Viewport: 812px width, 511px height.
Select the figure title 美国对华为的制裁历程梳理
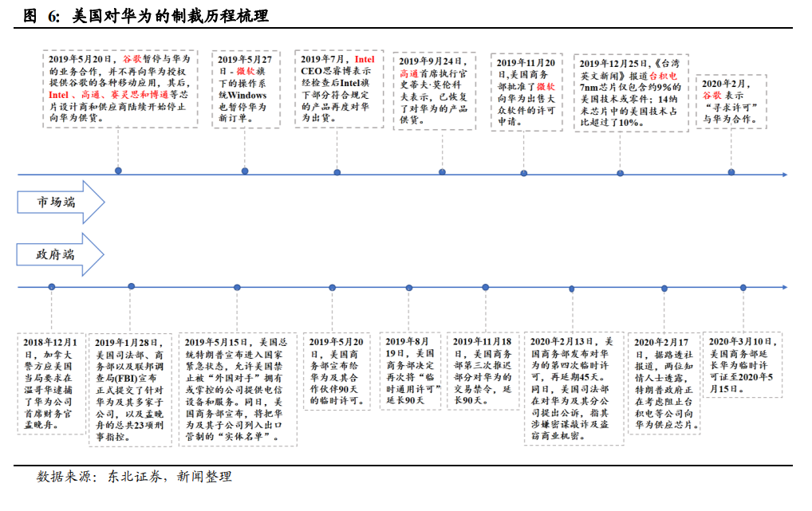(x=170, y=16)
